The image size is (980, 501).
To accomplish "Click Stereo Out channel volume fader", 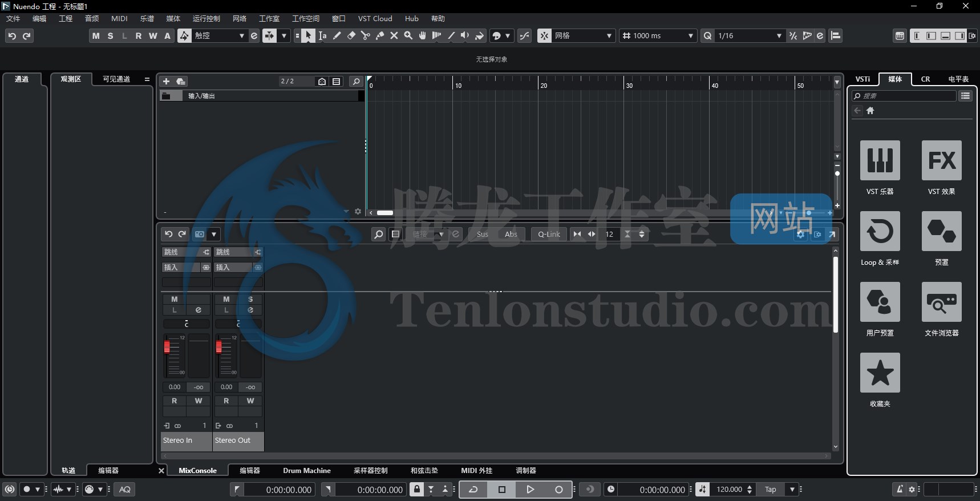I will 219,347.
